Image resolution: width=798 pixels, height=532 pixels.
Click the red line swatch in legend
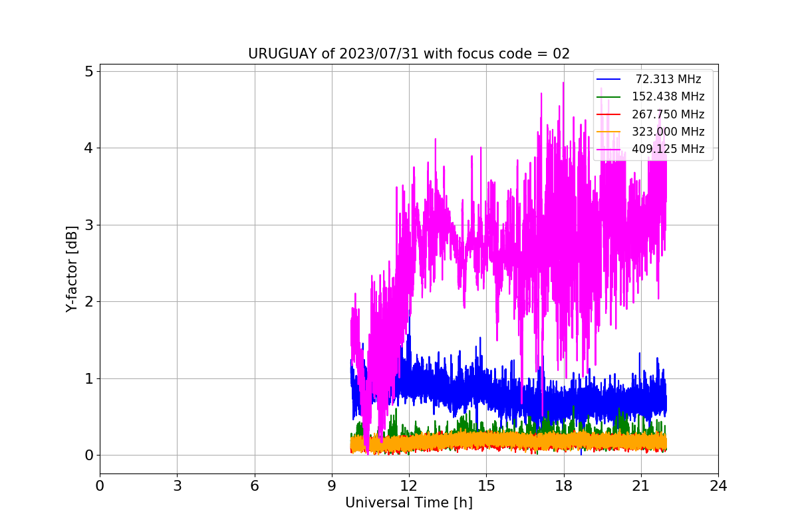coord(608,114)
